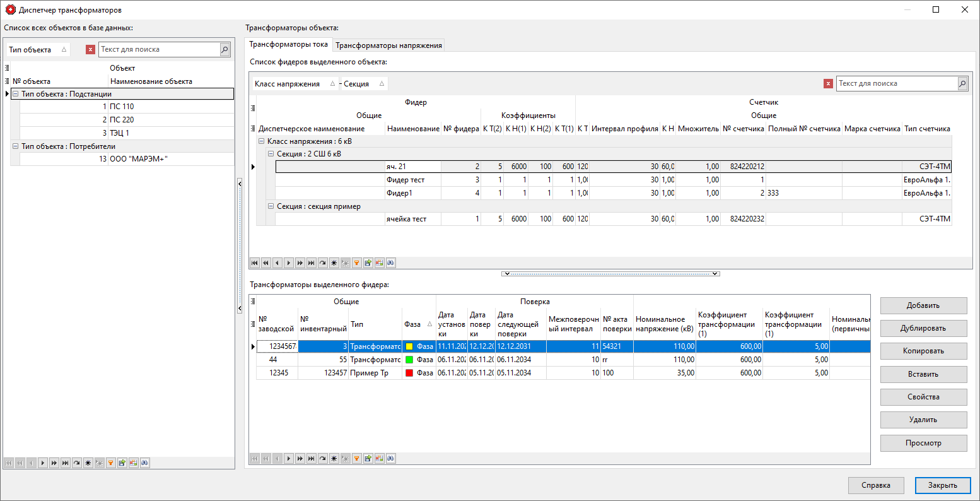The height and width of the screenshot is (501, 980).
Task: Go to next record in transformers navigator
Action: [289, 459]
